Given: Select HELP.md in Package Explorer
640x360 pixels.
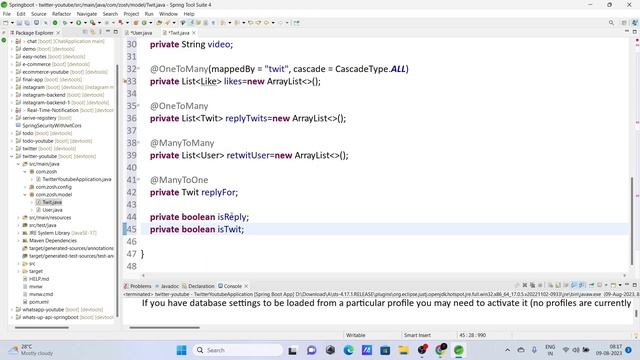Looking at the screenshot, I should tap(36, 279).
